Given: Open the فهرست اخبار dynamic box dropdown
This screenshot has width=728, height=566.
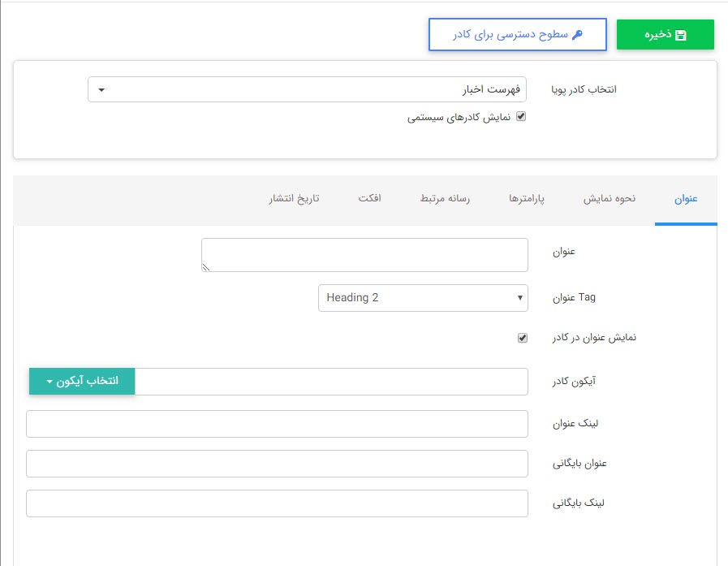Looking at the screenshot, I should click(306, 89).
